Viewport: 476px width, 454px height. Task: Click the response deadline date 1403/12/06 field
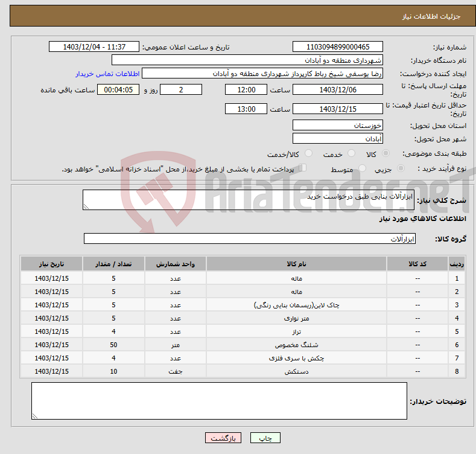(x=338, y=89)
